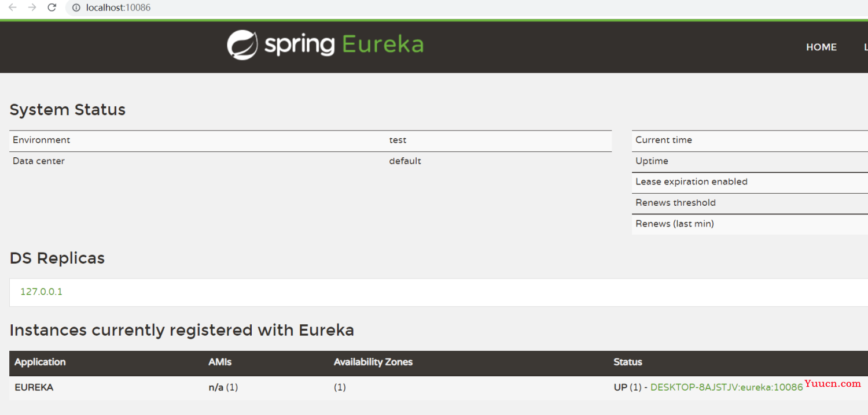This screenshot has height=415, width=868.
Task: Click the Renews threshold row
Action: click(750, 203)
